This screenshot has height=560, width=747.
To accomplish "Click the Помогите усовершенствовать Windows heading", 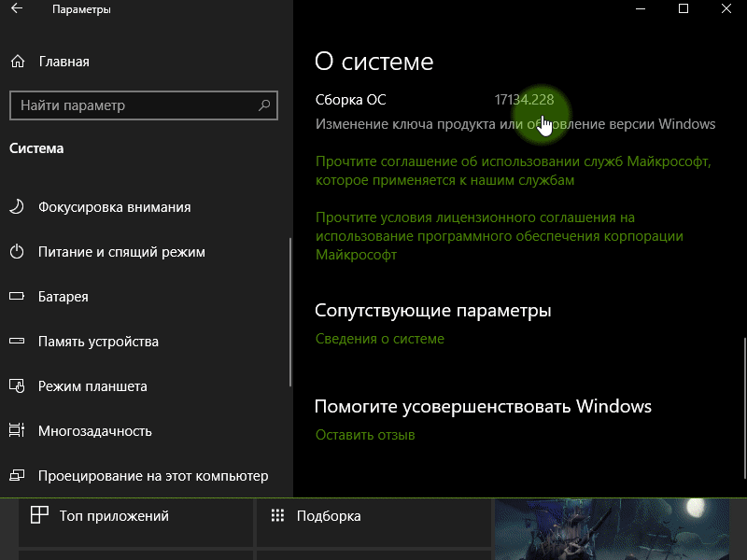I will (x=483, y=406).
